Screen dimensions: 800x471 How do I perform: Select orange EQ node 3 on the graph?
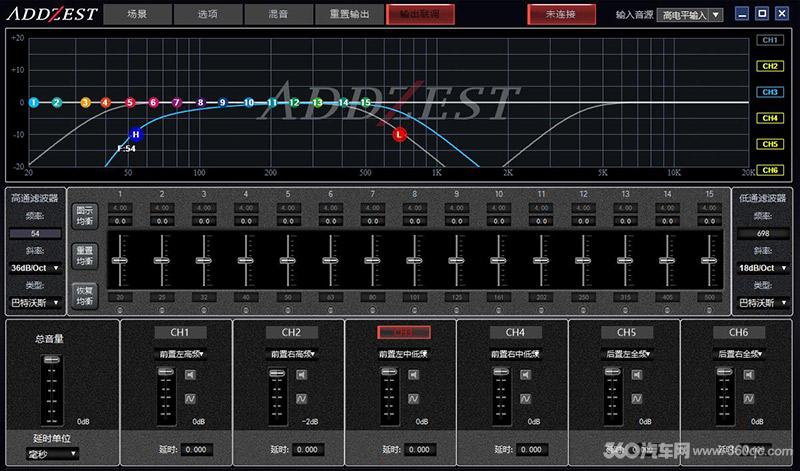[x=85, y=103]
